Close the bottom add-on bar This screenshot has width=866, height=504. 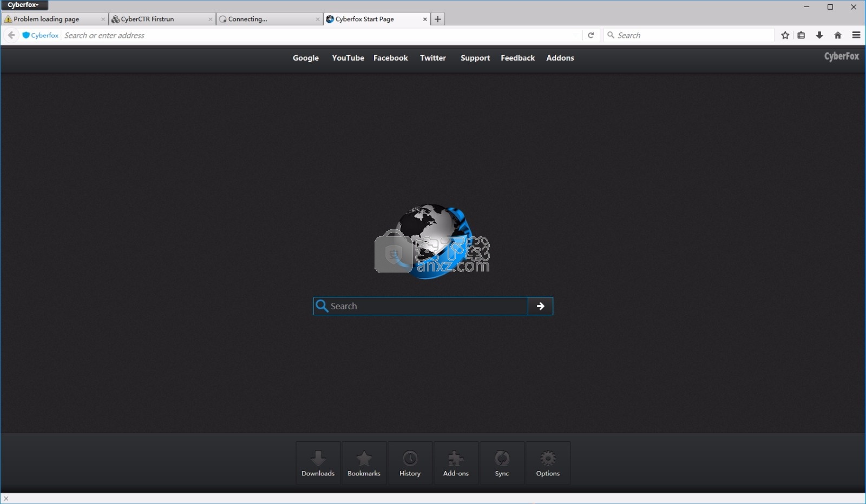click(x=6, y=499)
